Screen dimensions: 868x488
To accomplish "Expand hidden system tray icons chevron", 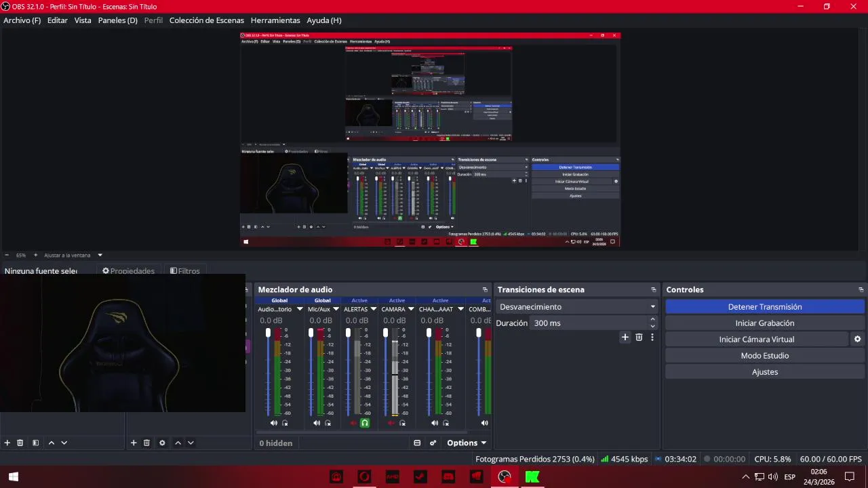I will click(746, 476).
